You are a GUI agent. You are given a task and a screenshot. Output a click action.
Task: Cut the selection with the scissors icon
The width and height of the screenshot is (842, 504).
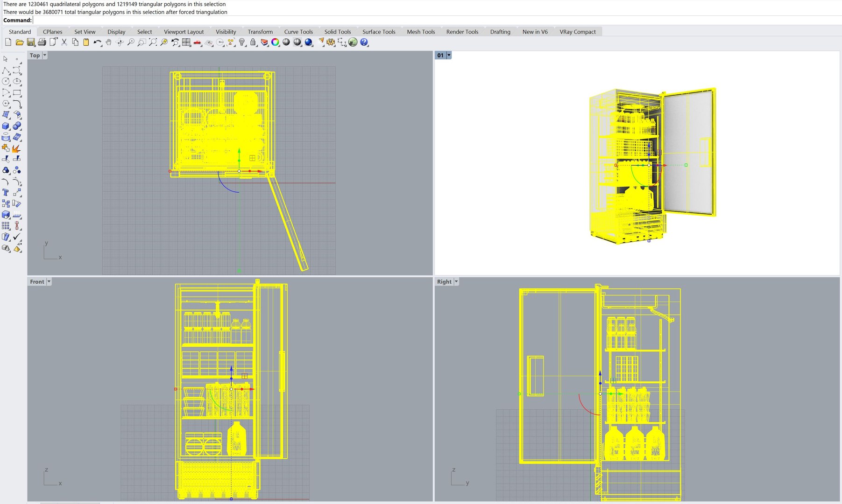coord(64,42)
